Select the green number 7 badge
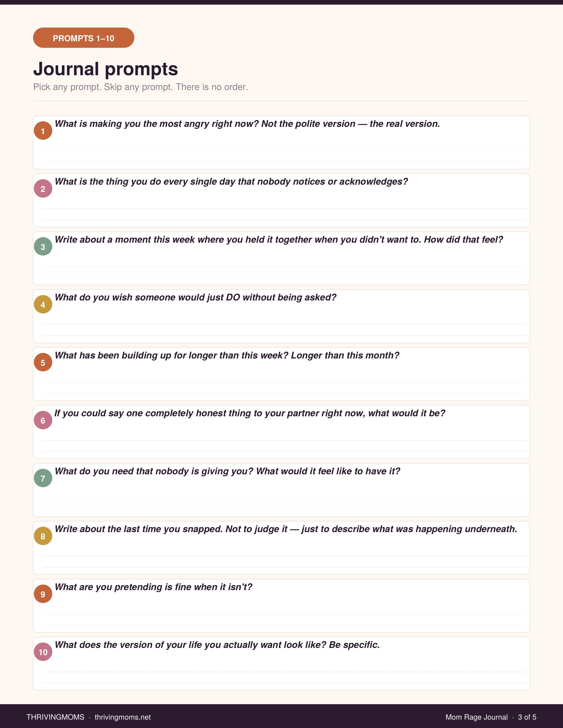The width and height of the screenshot is (563, 728). click(43, 478)
